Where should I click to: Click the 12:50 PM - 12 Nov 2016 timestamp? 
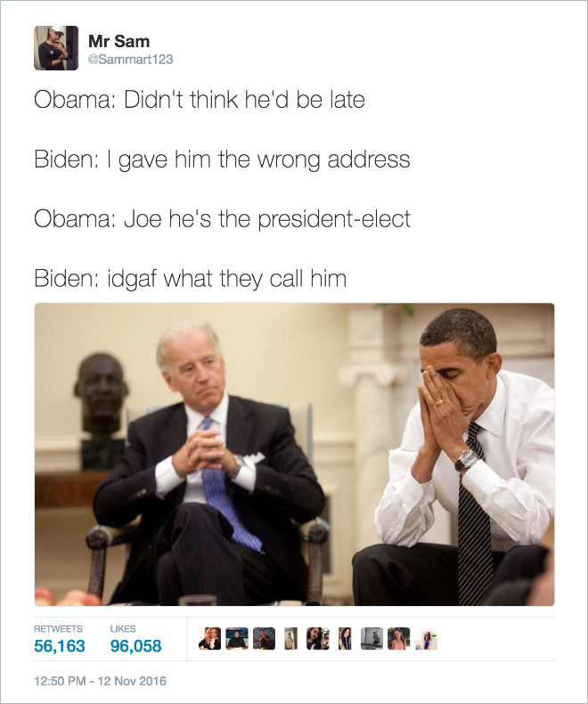pos(100,681)
